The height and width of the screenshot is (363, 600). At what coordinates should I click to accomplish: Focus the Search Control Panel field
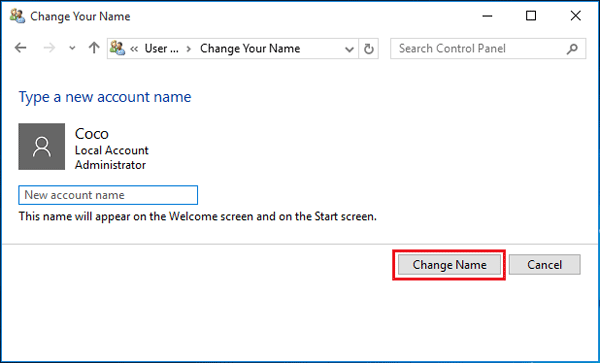(x=488, y=49)
